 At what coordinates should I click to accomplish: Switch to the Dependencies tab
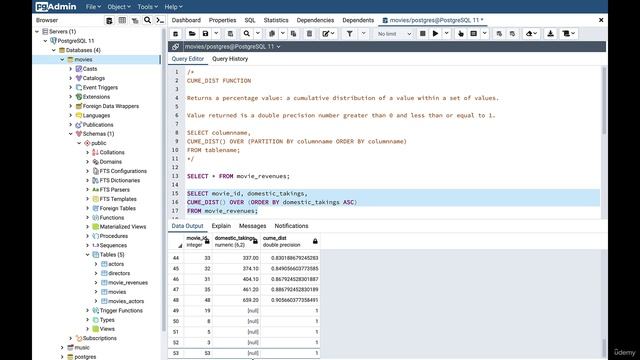point(315,20)
